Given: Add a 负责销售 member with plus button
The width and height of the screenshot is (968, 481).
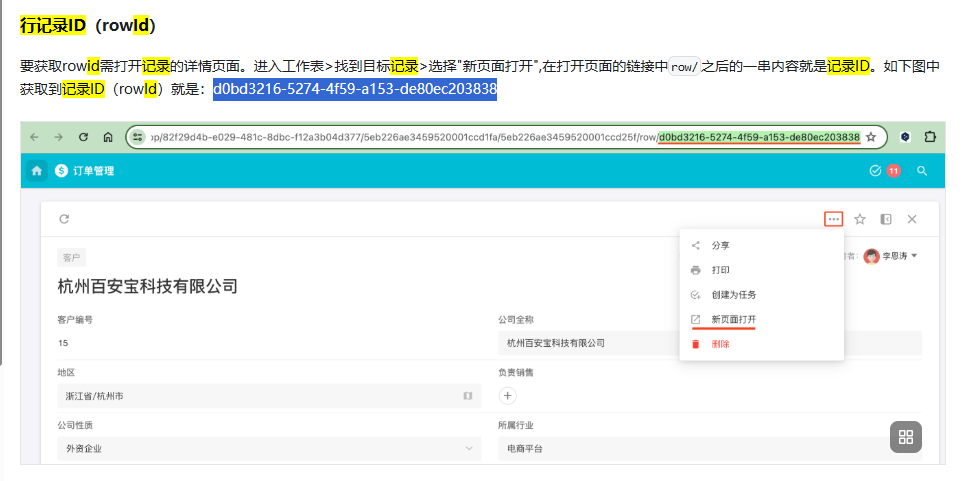Looking at the screenshot, I should [x=508, y=396].
